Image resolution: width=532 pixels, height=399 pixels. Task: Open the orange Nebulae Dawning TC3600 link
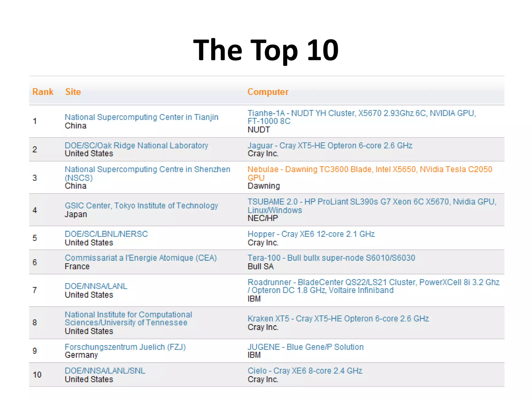pos(370,174)
